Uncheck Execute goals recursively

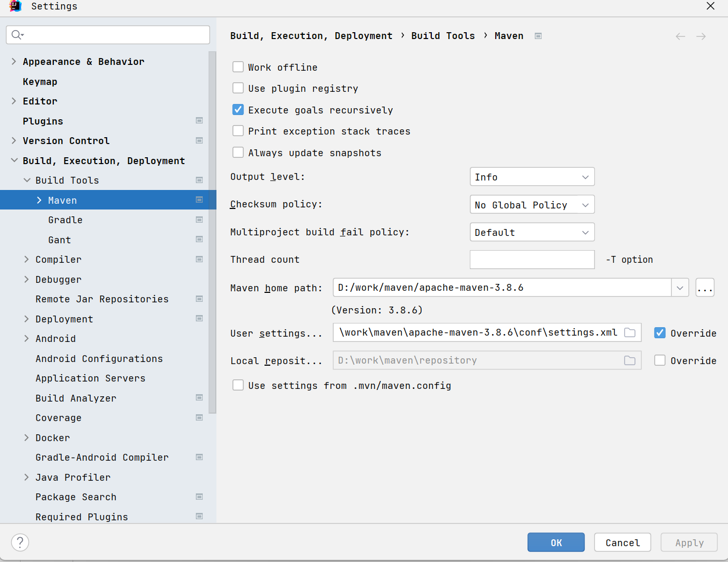coord(238,110)
